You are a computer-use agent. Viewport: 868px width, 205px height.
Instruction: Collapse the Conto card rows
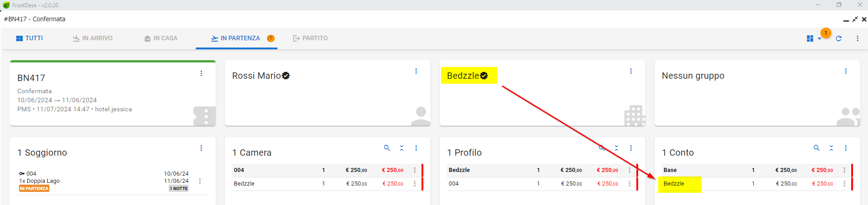[x=831, y=148]
